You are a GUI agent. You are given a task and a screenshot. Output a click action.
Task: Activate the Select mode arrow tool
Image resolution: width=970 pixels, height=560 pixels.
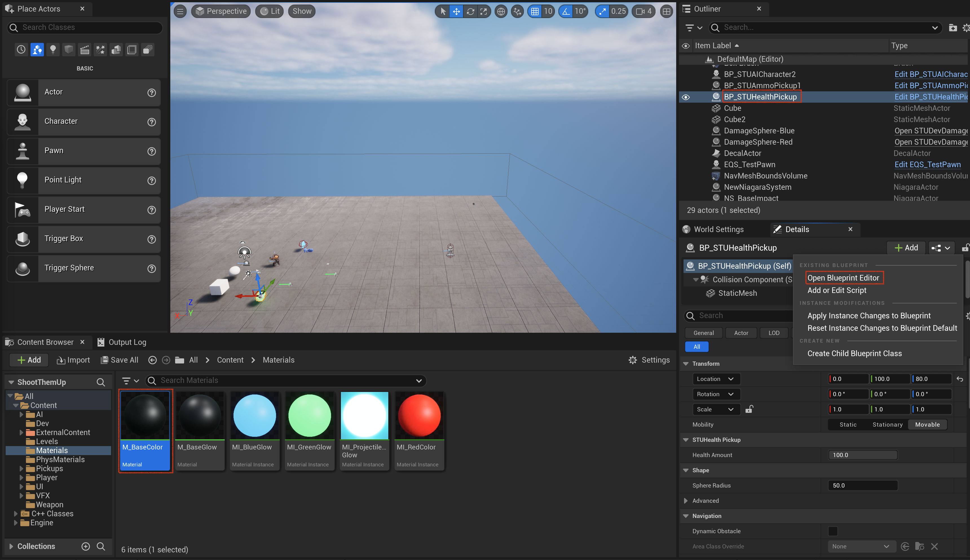click(x=443, y=11)
